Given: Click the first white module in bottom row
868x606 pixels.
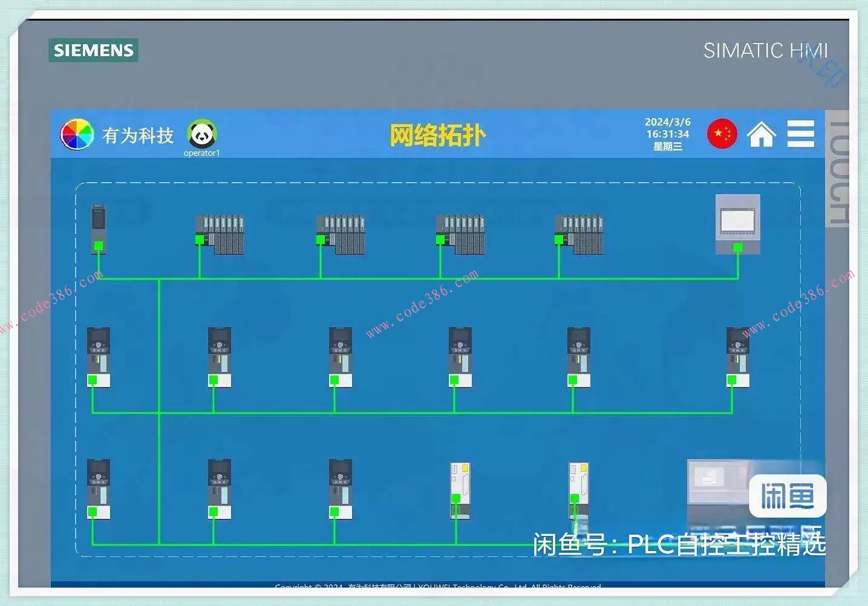Looking at the screenshot, I should [460, 490].
